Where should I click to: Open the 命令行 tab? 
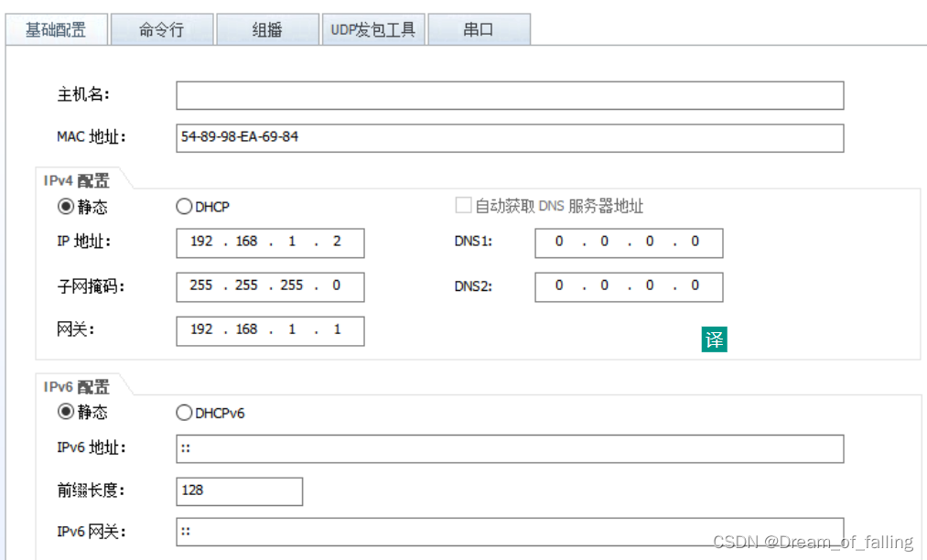tap(162, 29)
